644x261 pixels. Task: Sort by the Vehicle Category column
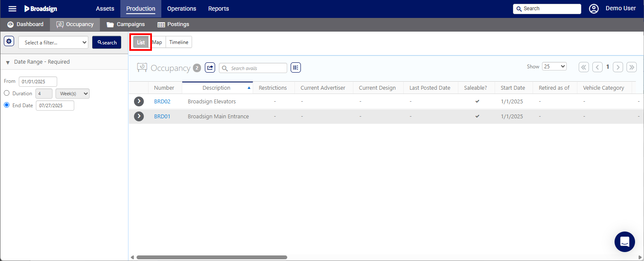click(603, 88)
